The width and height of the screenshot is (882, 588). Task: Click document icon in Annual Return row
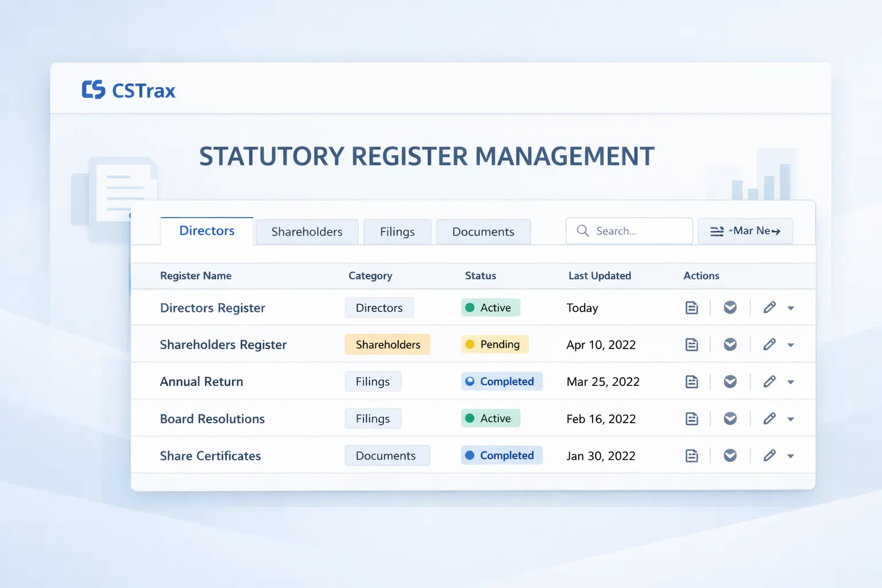point(692,382)
